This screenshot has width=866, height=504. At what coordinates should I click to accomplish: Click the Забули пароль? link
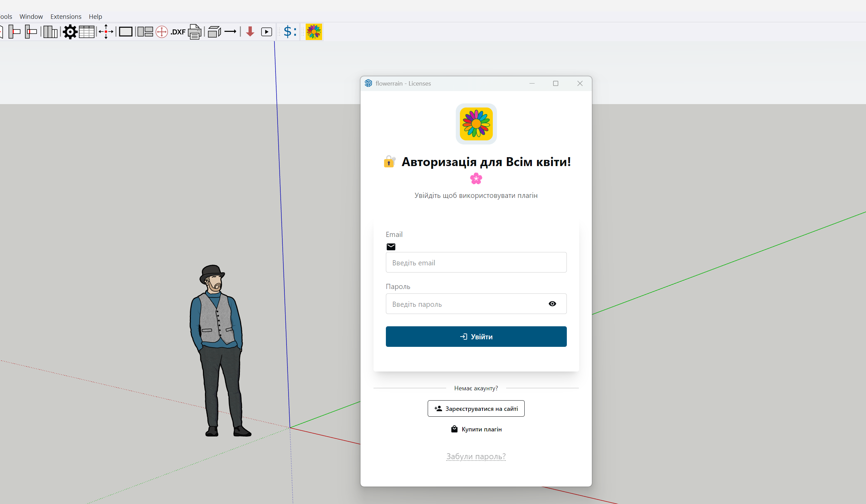point(476,457)
